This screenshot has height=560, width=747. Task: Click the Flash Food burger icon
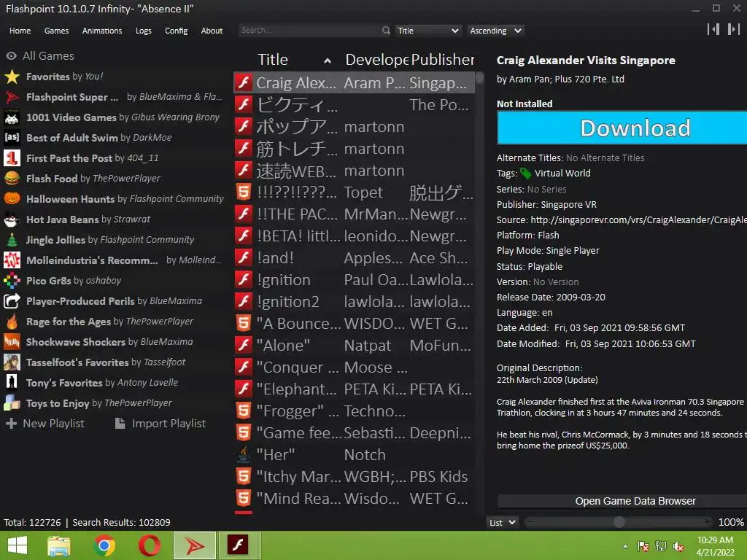click(x=12, y=179)
